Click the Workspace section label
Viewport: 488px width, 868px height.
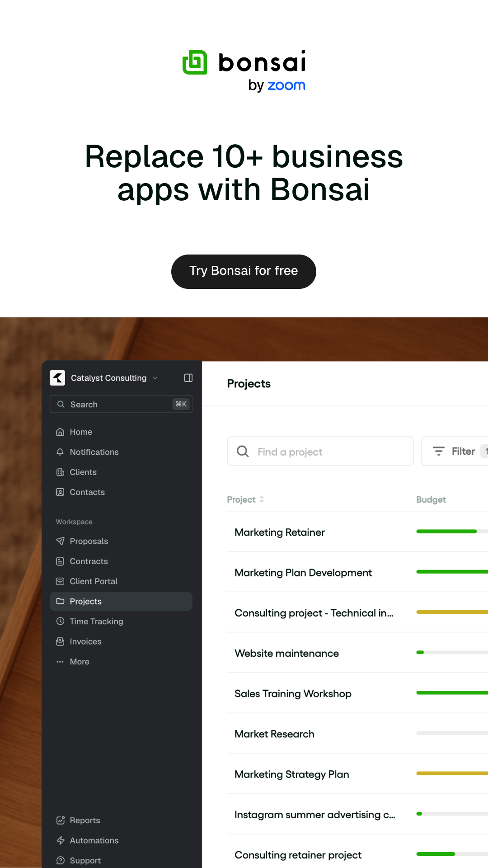pyautogui.click(x=74, y=522)
